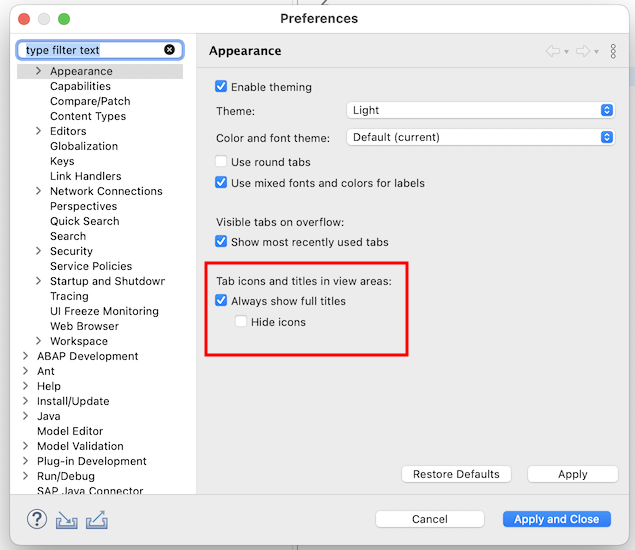
Task: Click the Export preferences icon
Action: click(x=97, y=520)
